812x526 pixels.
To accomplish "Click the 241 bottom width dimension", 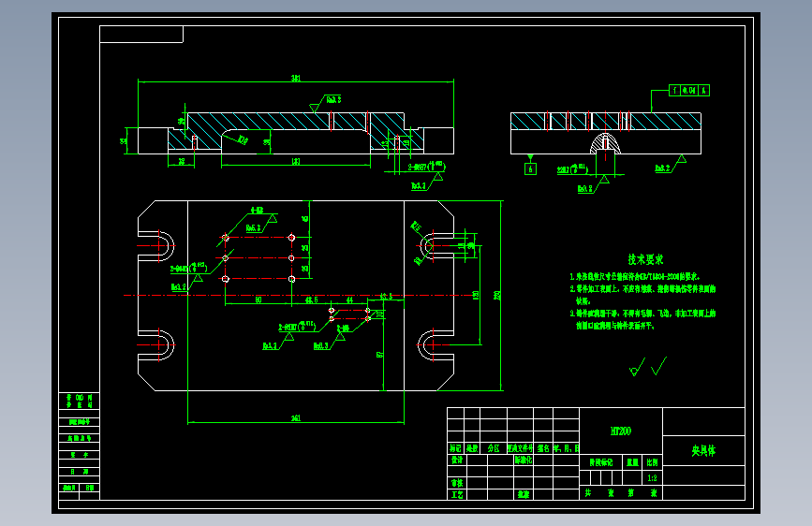I will [x=296, y=417].
